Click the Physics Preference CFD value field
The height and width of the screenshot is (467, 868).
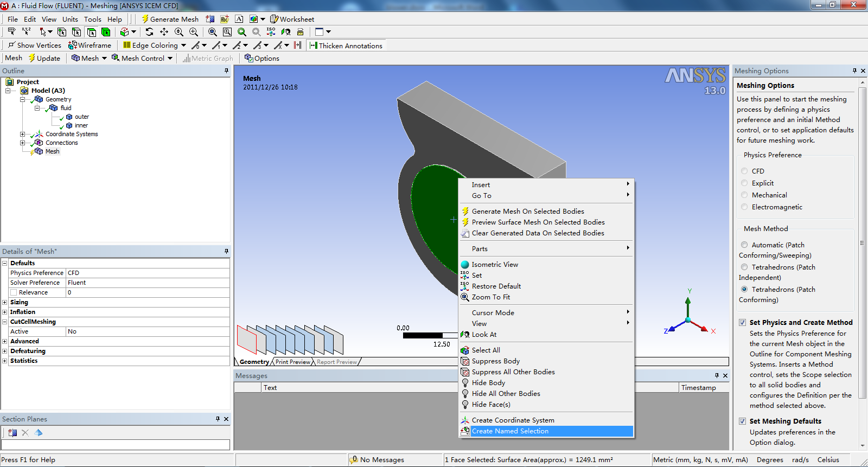click(x=148, y=273)
